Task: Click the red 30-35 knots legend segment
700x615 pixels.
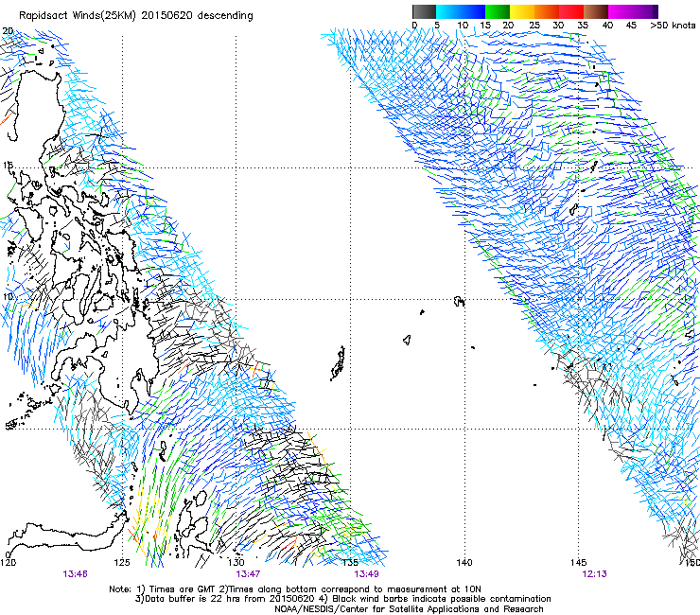Action: (571, 11)
